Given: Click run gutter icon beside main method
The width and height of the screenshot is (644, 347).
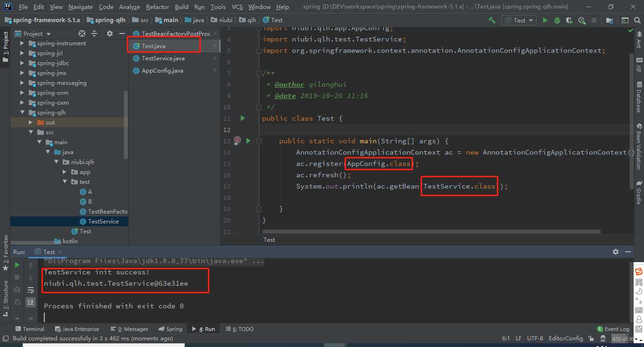Looking at the screenshot, I should tap(248, 140).
